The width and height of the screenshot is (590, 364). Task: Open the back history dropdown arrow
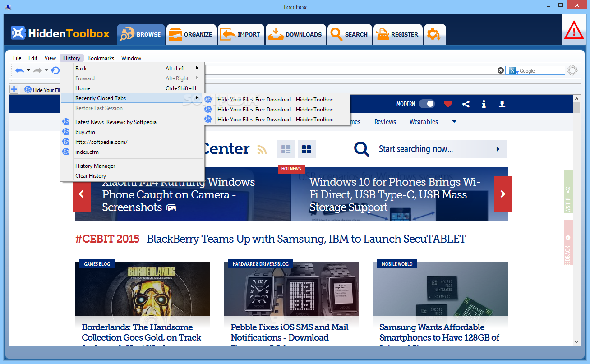(x=28, y=71)
